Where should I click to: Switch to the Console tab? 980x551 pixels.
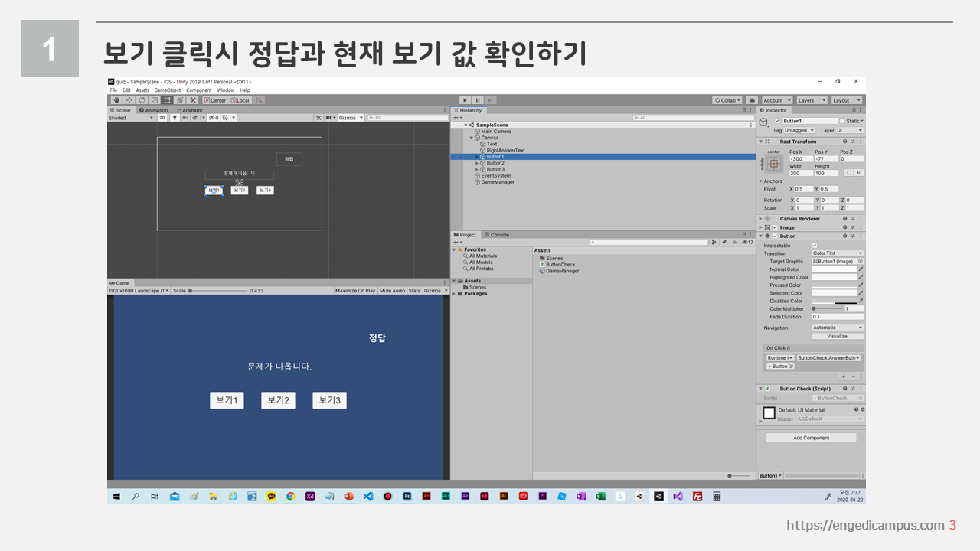point(497,235)
